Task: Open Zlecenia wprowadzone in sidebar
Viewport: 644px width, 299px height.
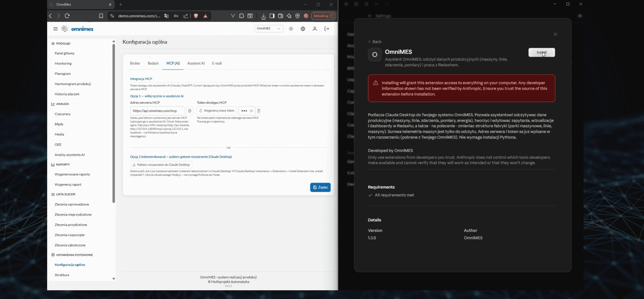Action: point(72,204)
